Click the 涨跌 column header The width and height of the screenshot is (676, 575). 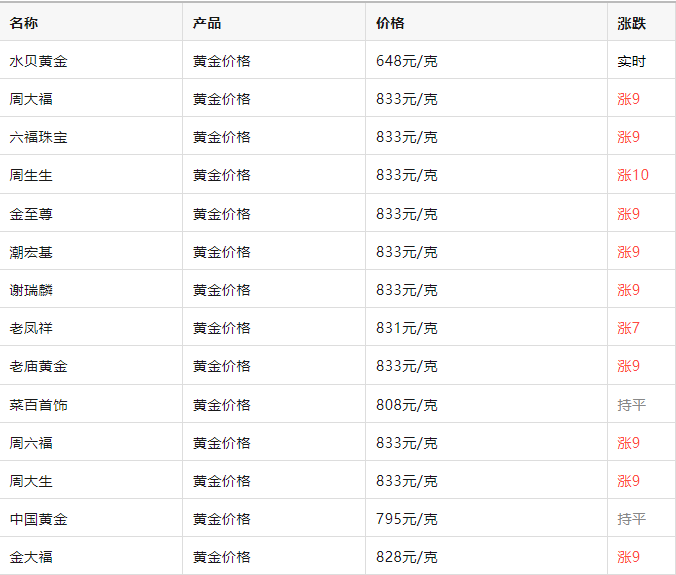coord(631,23)
